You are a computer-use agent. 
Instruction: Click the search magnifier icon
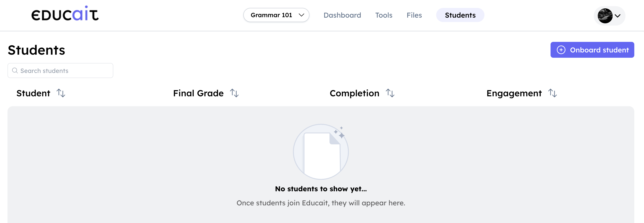pyautogui.click(x=15, y=71)
